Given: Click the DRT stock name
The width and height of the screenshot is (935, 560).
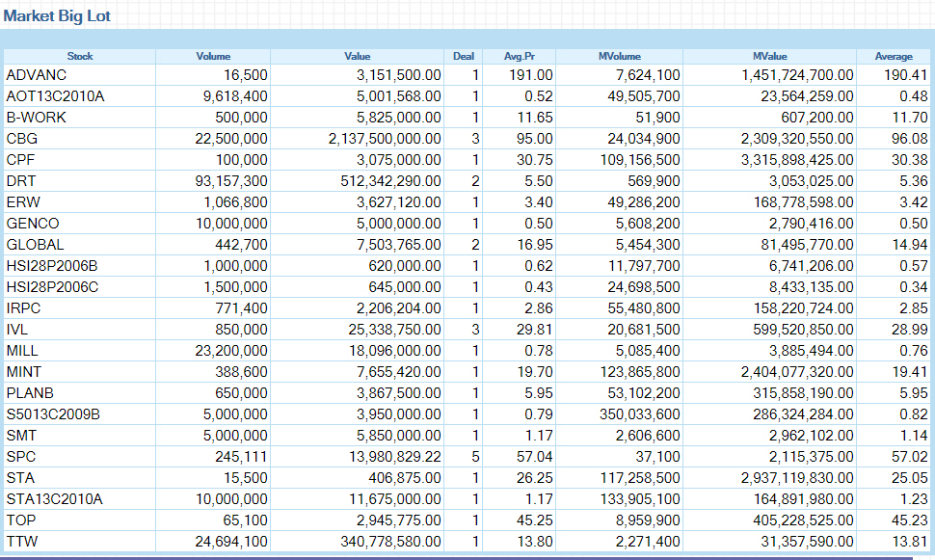Looking at the screenshot, I should (x=21, y=180).
